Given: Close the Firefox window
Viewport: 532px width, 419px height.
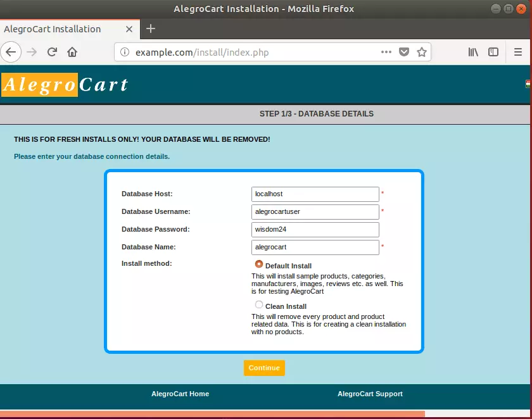Looking at the screenshot, I should click(x=521, y=8).
